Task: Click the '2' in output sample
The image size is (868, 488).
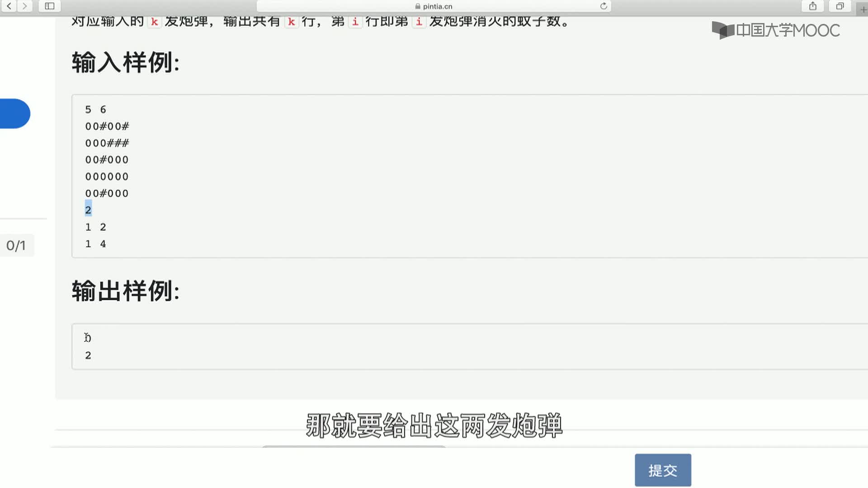Action: pos(88,355)
